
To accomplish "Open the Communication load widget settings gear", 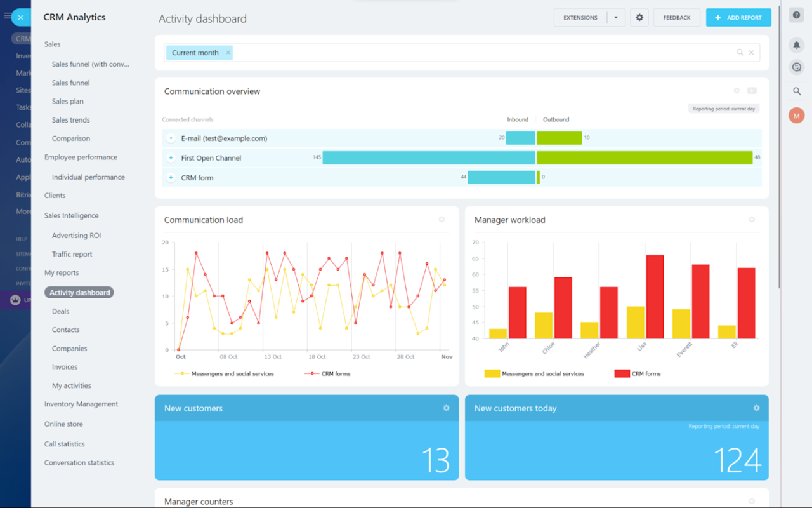I will click(x=442, y=219).
